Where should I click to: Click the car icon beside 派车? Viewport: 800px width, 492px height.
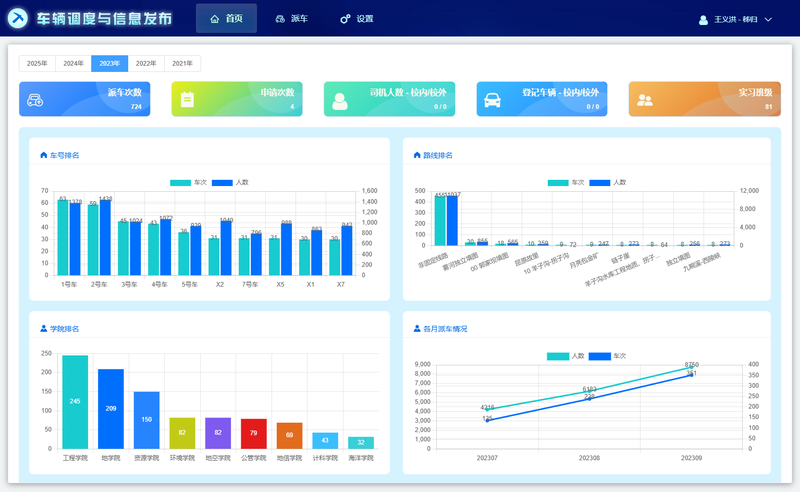[x=280, y=19]
